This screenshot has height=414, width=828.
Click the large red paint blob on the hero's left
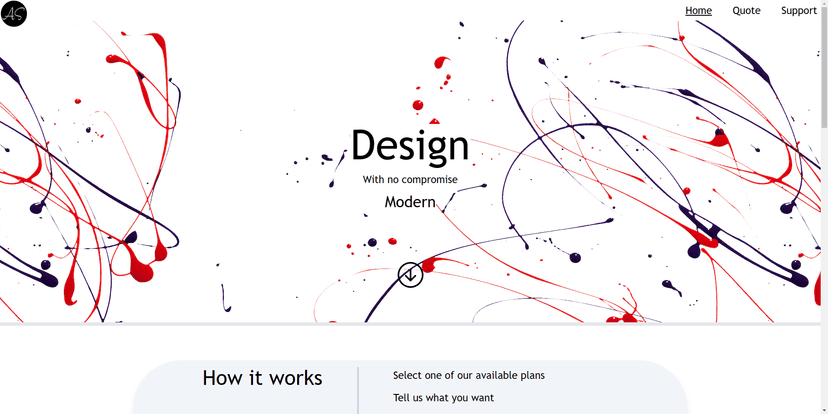coord(141,269)
